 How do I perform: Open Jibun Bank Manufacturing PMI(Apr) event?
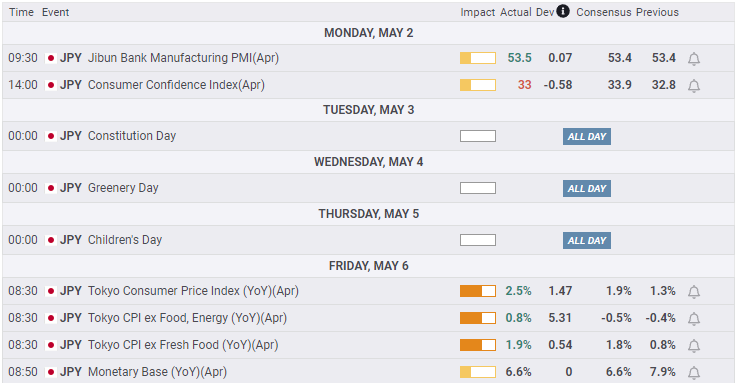184,58
